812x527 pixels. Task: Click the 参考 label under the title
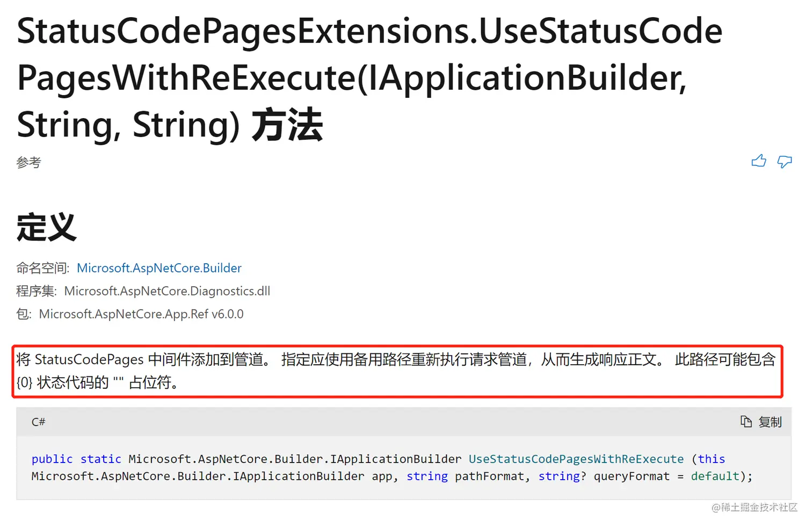pyautogui.click(x=28, y=162)
